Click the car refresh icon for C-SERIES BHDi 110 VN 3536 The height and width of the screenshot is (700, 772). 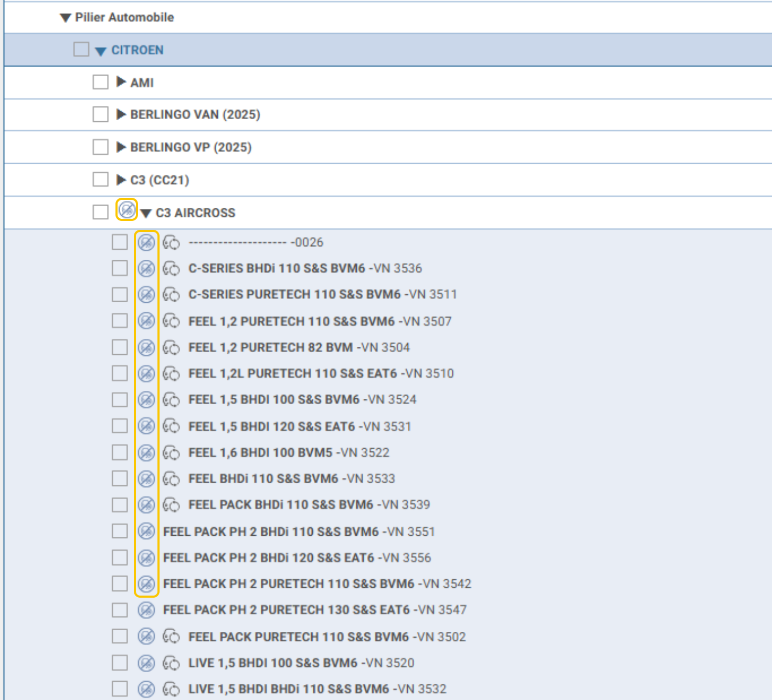pyautogui.click(x=171, y=269)
